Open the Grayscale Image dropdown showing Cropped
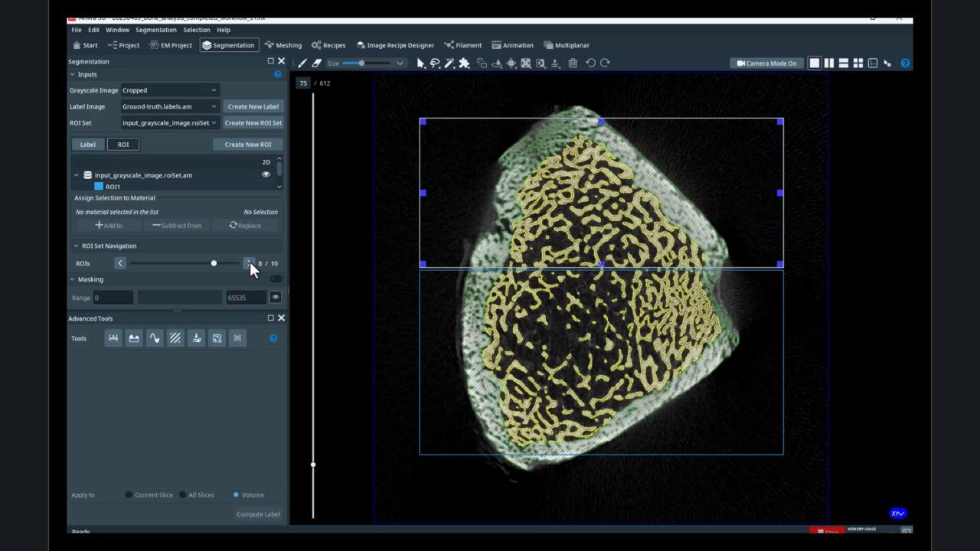Screen dimensions: 980x551 (169, 90)
